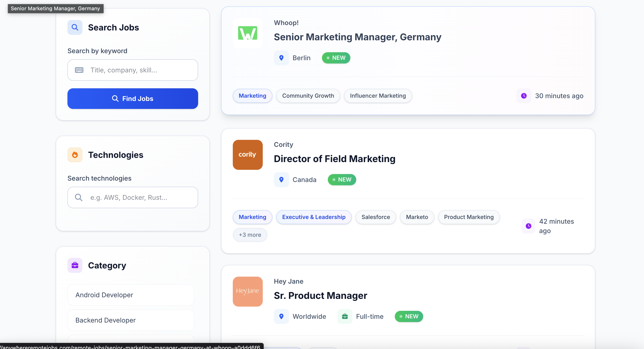This screenshot has height=349, width=644.
Task: Open the Hey Jane company logo
Action: pyautogui.click(x=248, y=292)
